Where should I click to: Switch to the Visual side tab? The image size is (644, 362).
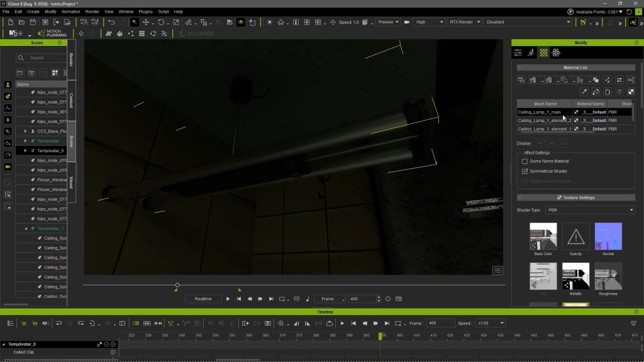[x=71, y=182]
